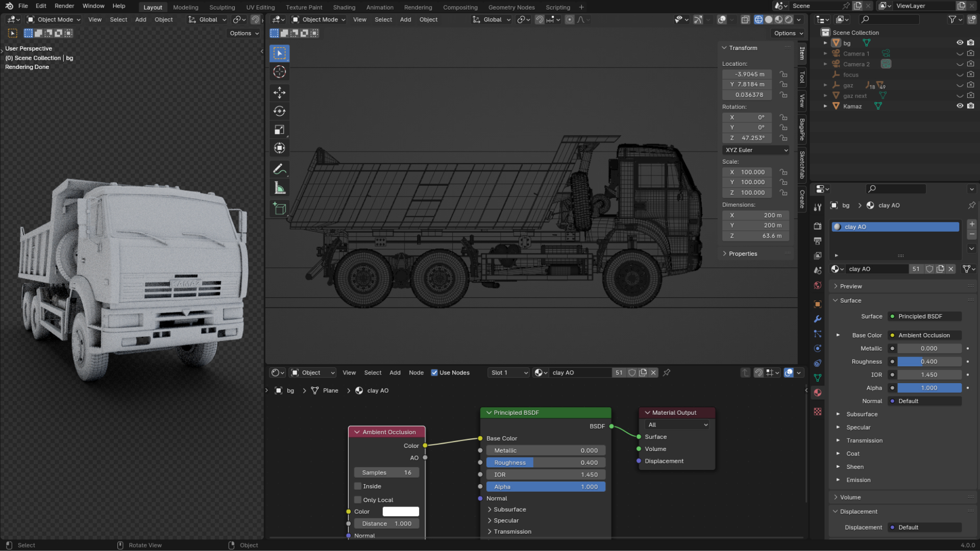Select the Measure tool
This screenshot has width=980, height=551.
[279, 188]
